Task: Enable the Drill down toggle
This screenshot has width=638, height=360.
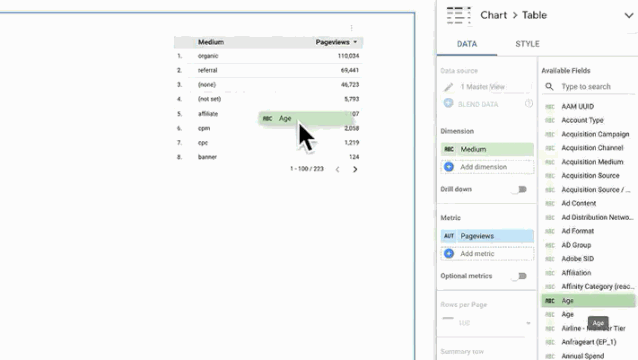Action: point(520,189)
